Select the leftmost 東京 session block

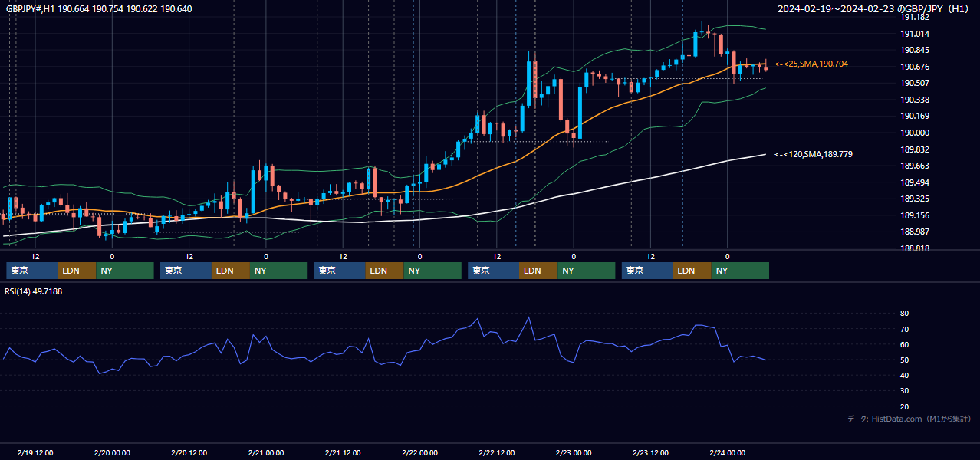point(32,271)
